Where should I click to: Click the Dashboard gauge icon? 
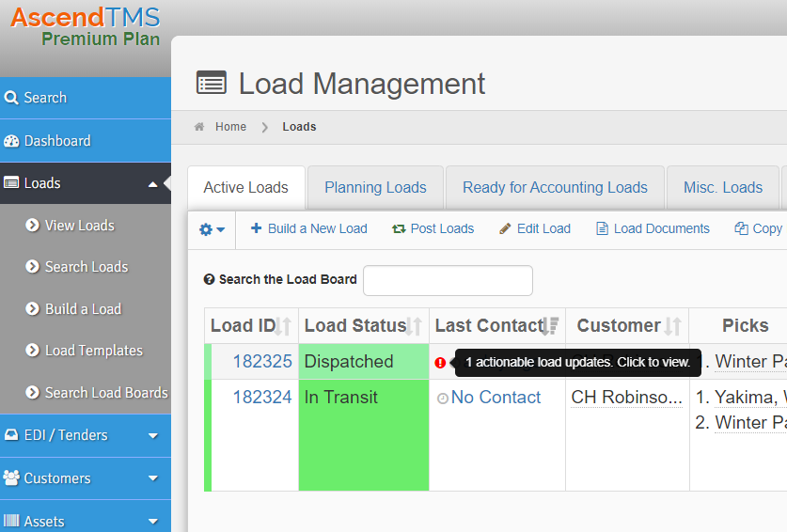11,141
